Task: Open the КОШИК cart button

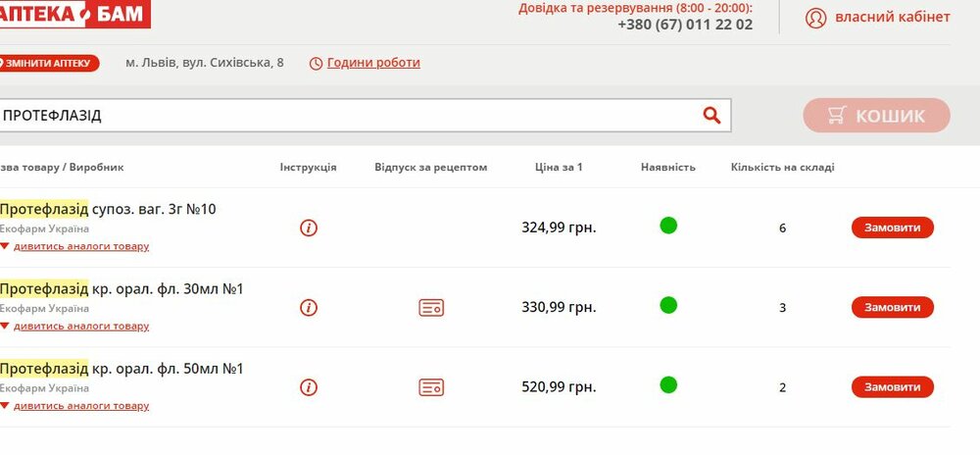Action: pyautogui.click(x=876, y=116)
